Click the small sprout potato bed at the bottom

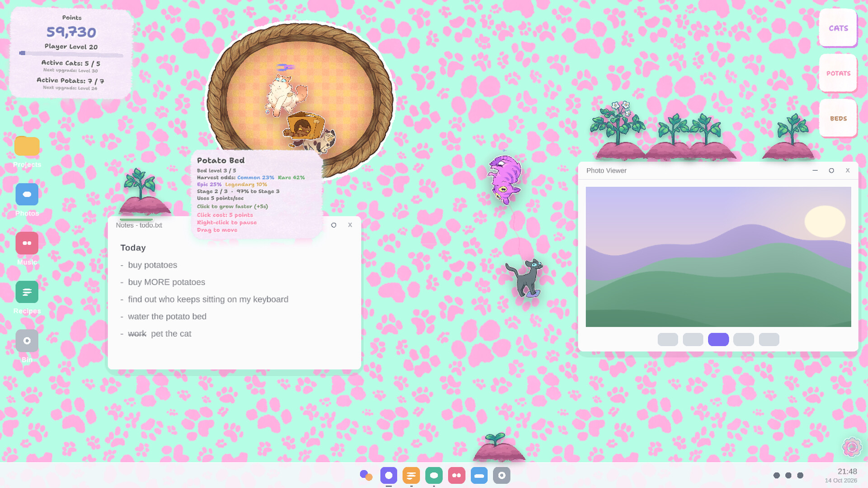499,447
